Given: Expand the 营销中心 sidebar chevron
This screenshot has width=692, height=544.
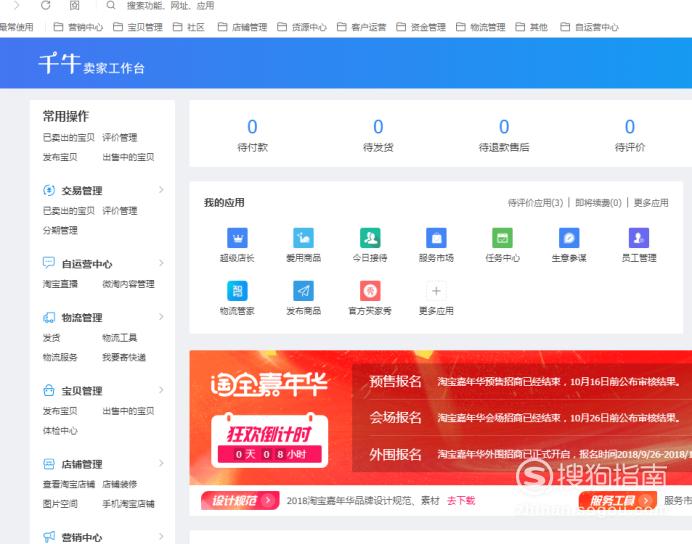Looking at the screenshot, I should coord(161,536).
